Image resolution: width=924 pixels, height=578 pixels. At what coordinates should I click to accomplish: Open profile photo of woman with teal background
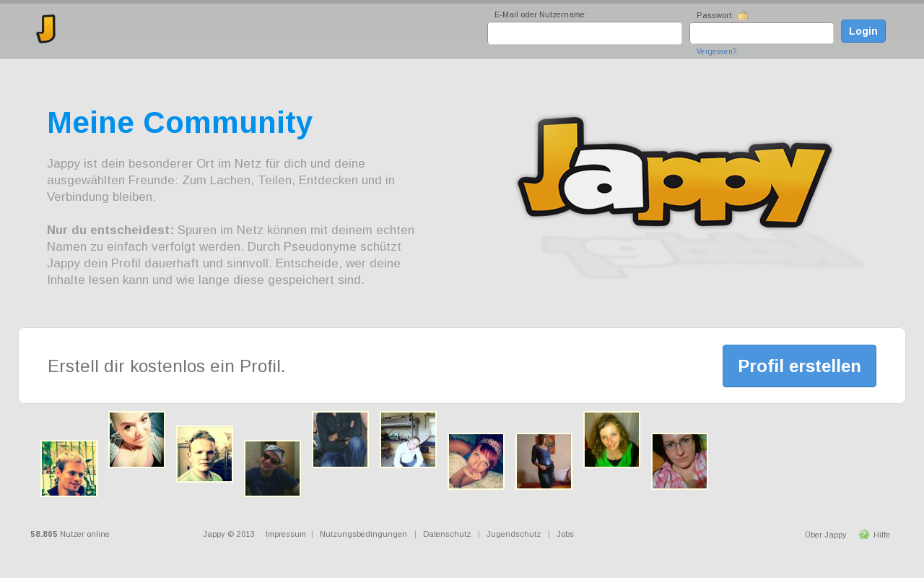pyautogui.click(x=136, y=440)
